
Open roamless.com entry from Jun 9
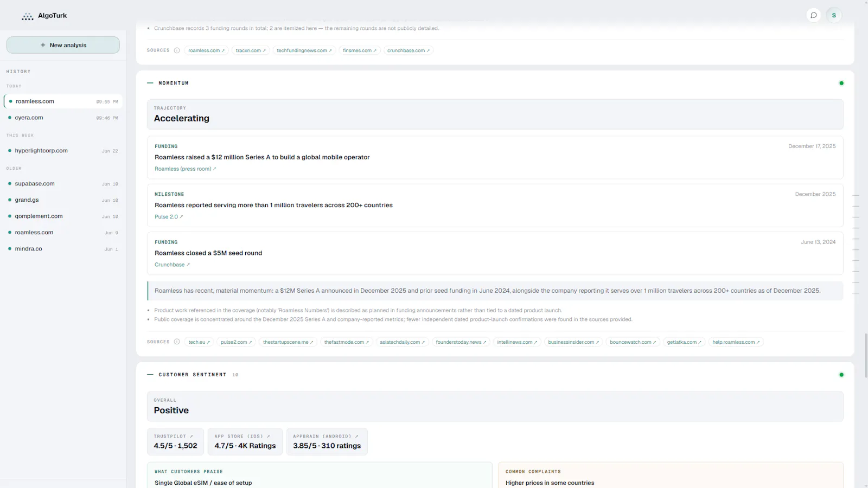[63, 233]
